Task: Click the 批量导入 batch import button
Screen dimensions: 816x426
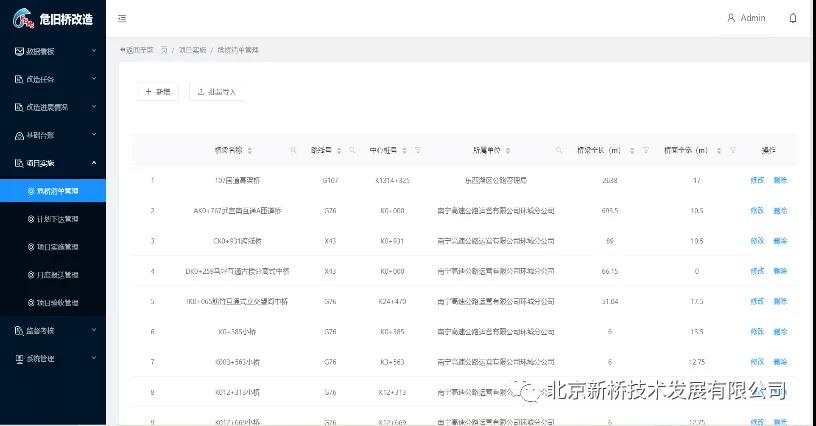Action: click(216, 92)
